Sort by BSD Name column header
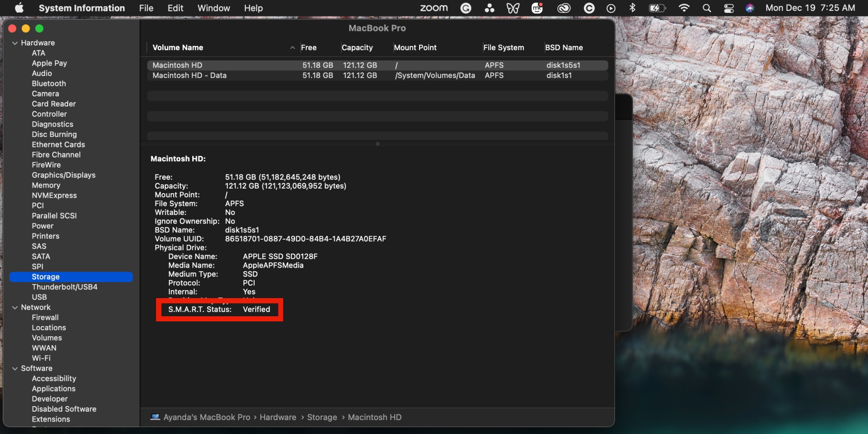Image resolution: width=868 pixels, height=434 pixels. 564,48
